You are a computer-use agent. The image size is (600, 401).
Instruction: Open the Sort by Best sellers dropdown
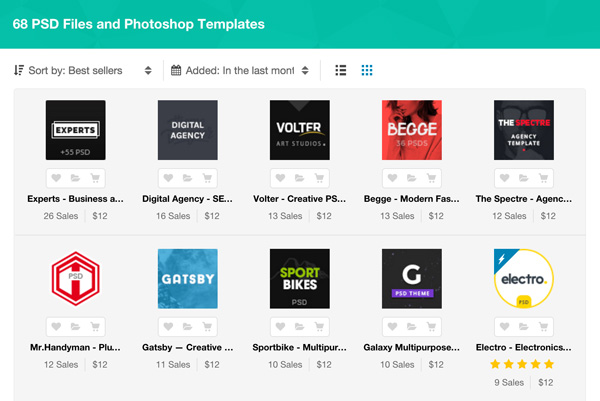[x=83, y=71]
